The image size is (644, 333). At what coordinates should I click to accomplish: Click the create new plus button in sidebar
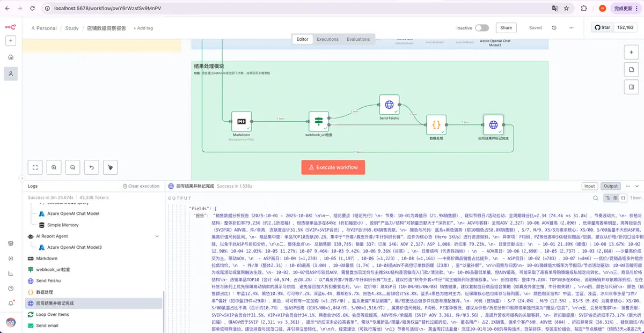[11, 40]
